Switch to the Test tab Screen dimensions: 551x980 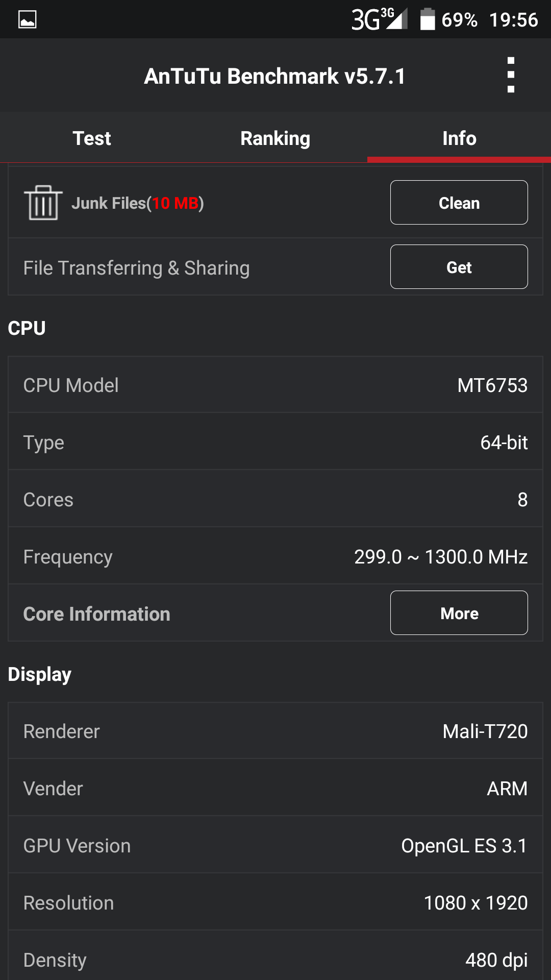point(92,138)
